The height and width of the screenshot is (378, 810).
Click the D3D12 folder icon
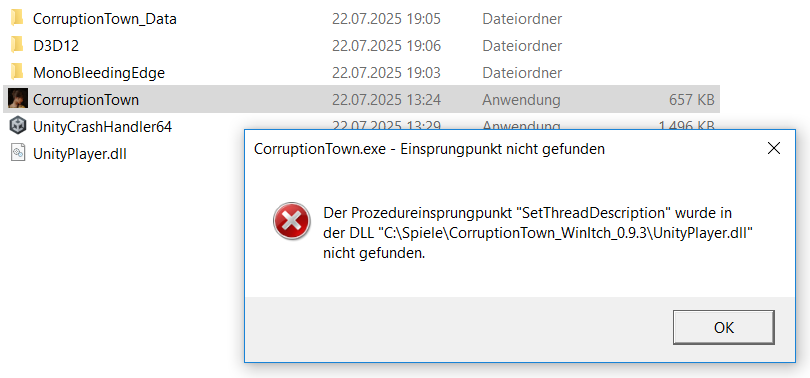(17, 45)
